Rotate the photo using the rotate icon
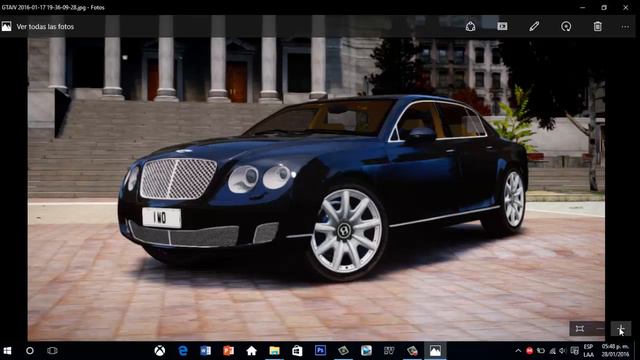This screenshot has width=640, height=360. point(566,27)
